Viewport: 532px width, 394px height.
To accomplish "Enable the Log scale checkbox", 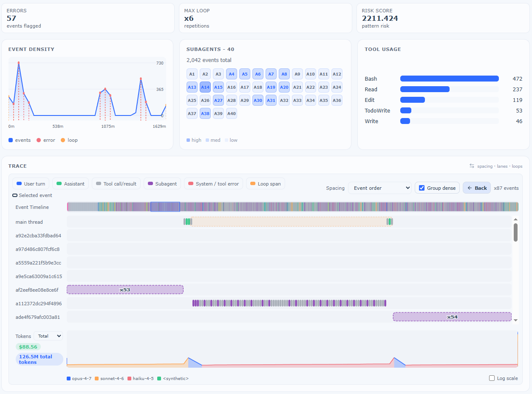I will [x=492, y=378].
